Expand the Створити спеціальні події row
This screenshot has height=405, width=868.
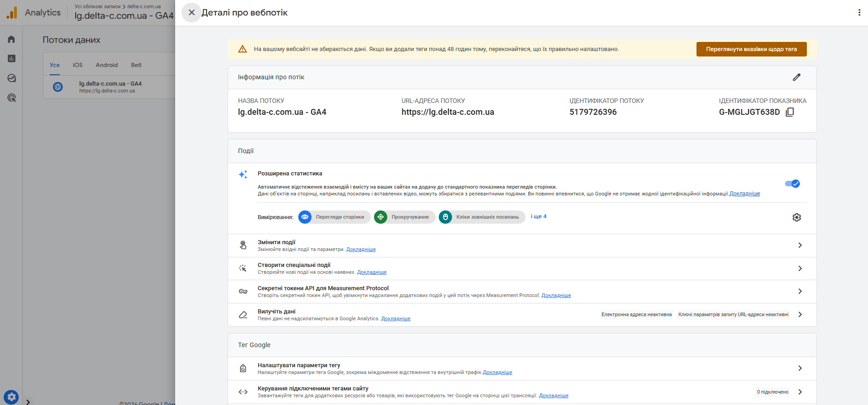pos(800,268)
